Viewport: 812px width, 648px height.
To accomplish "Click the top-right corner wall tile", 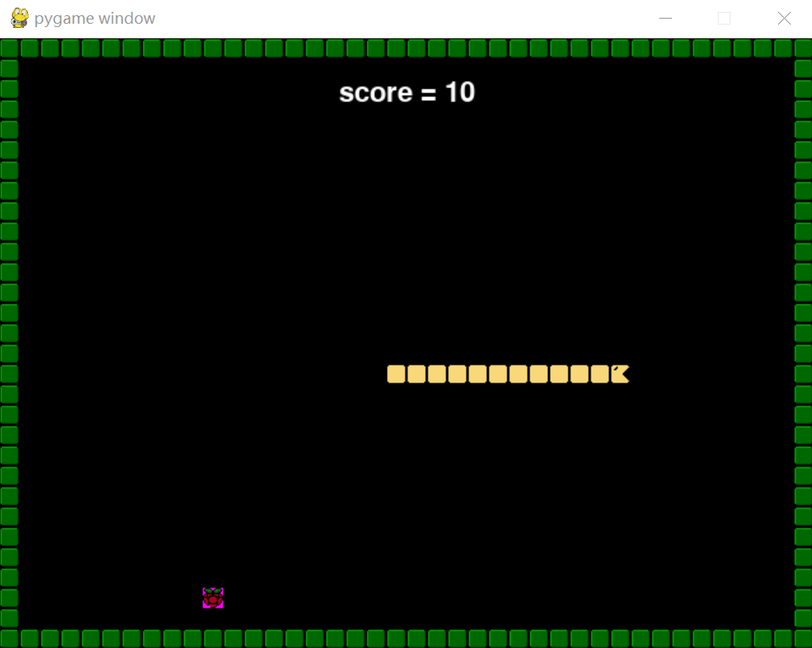I will click(803, 48).
